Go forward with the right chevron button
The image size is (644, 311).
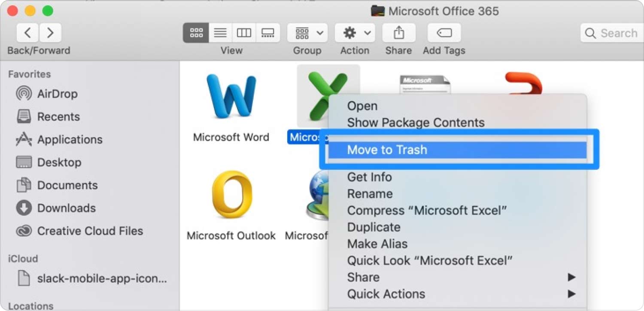50,33
